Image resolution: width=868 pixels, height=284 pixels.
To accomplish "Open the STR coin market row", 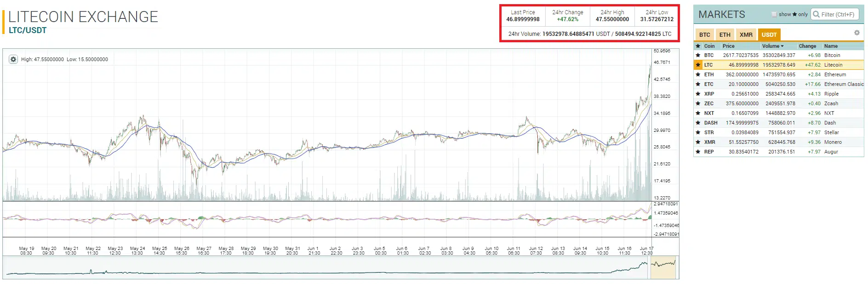I will [x=778, y=132].
